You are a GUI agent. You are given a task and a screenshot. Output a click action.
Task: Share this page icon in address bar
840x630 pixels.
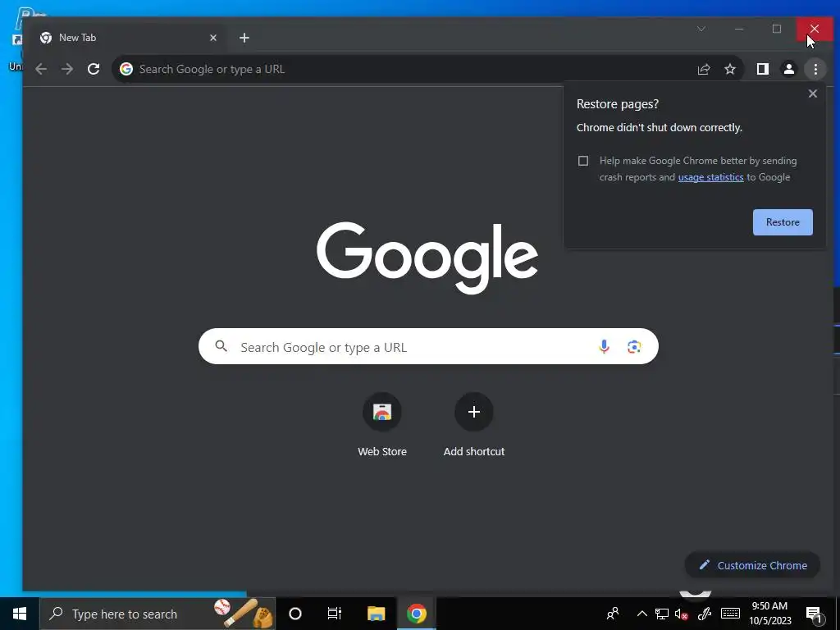click(x=703, y=69)
